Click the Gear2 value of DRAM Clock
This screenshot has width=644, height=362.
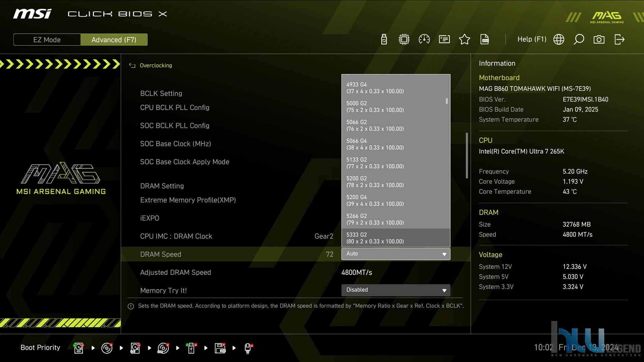324,236
